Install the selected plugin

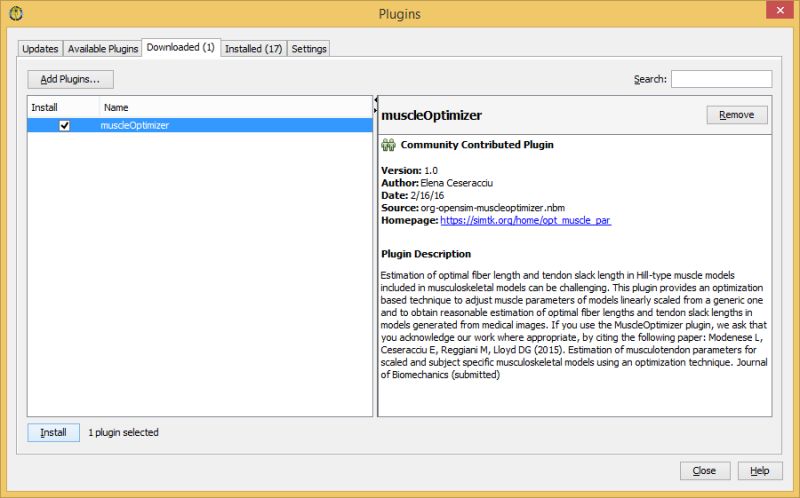tap(54, 433)
